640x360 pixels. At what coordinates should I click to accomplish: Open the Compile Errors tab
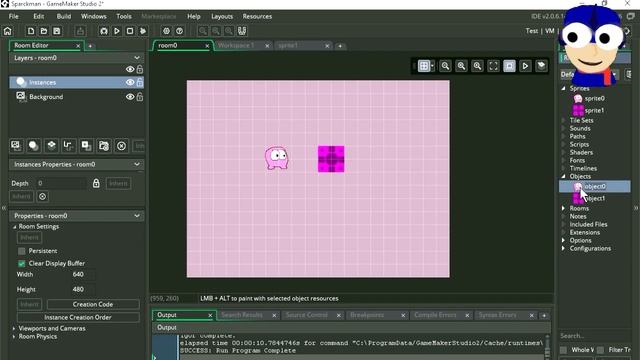[x=435, y=315]
